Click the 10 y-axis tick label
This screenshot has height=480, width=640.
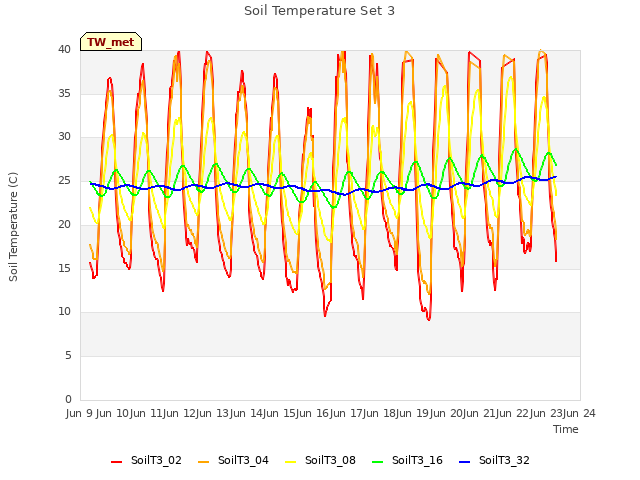pos(64,312)
